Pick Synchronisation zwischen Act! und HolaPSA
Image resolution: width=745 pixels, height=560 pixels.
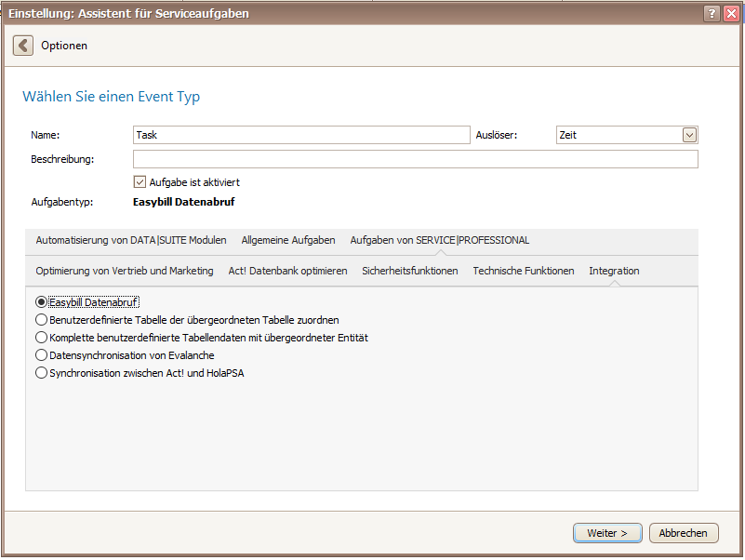(41, 373)
